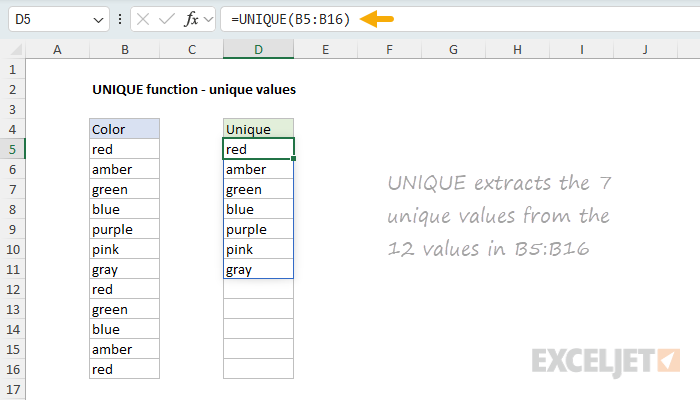Click the 'Color' header cell
This screenshot has width=700, height=400.
coord(125,129)
